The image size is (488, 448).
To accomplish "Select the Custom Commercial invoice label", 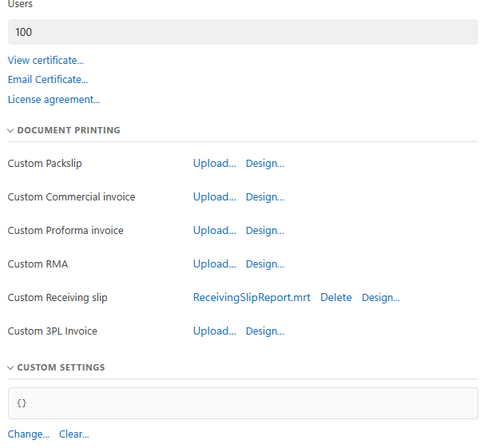I will tap(71, 197).
